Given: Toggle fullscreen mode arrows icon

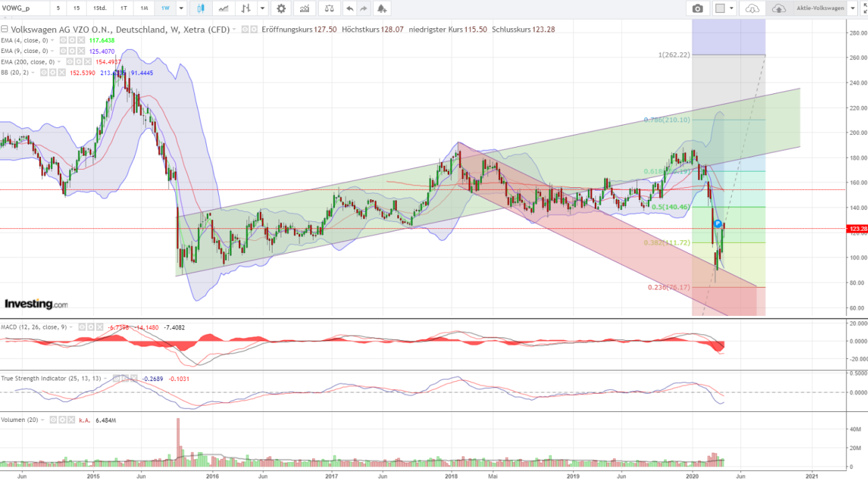Looking at the screenshot, I should tap(865, 9).
